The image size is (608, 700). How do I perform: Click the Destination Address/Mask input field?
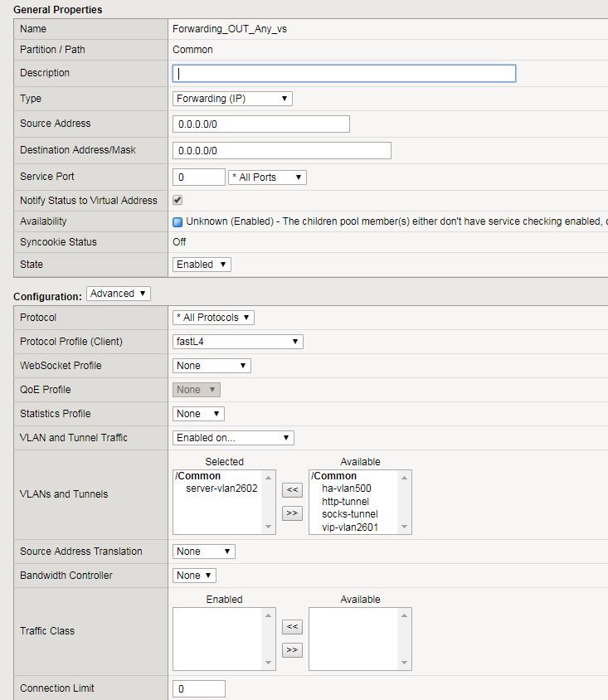coord(281,151)
